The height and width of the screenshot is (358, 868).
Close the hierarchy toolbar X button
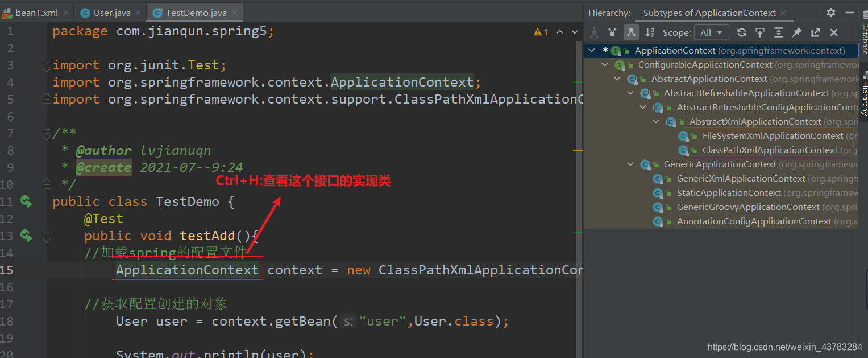[x=834, y=32]
